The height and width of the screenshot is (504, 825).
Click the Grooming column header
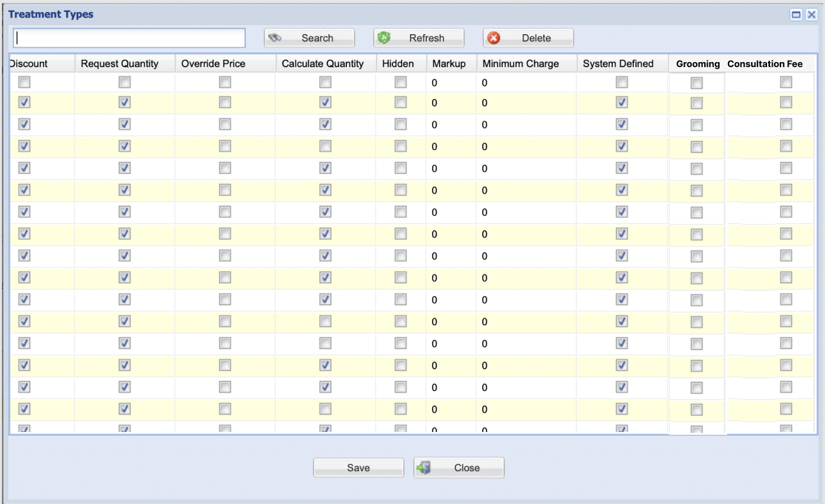[698, 64]
